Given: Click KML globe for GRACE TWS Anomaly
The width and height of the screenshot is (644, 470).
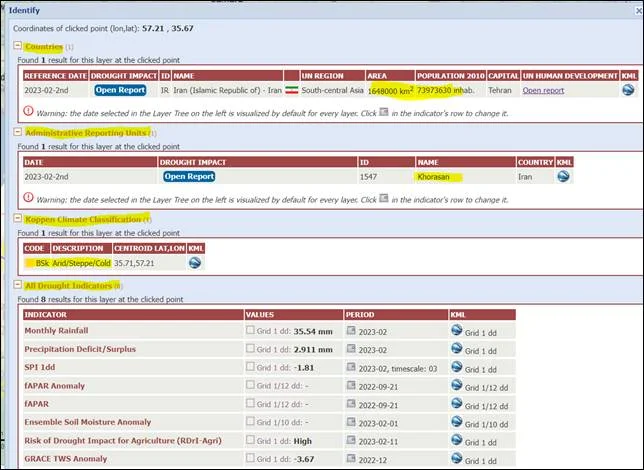Looking at the screenshot, I should point(456,459).
